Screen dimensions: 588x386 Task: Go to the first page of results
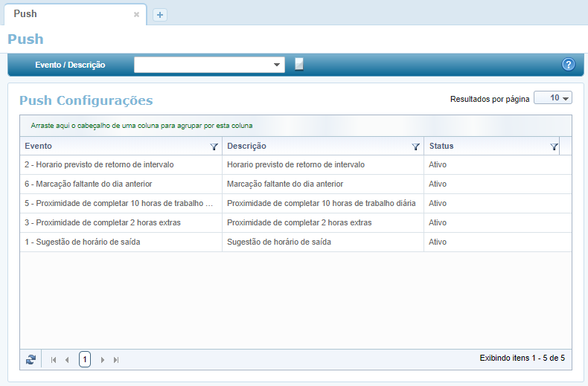click(x=54, y=360)
